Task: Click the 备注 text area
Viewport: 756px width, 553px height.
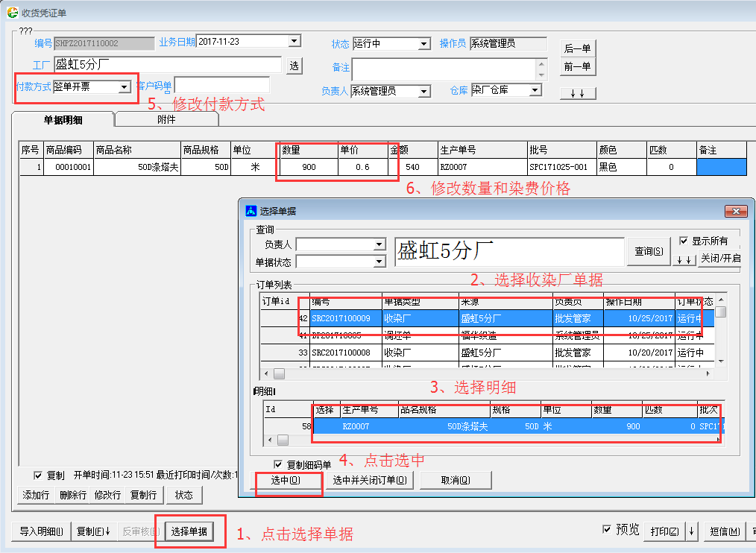Action: point(444,70)
